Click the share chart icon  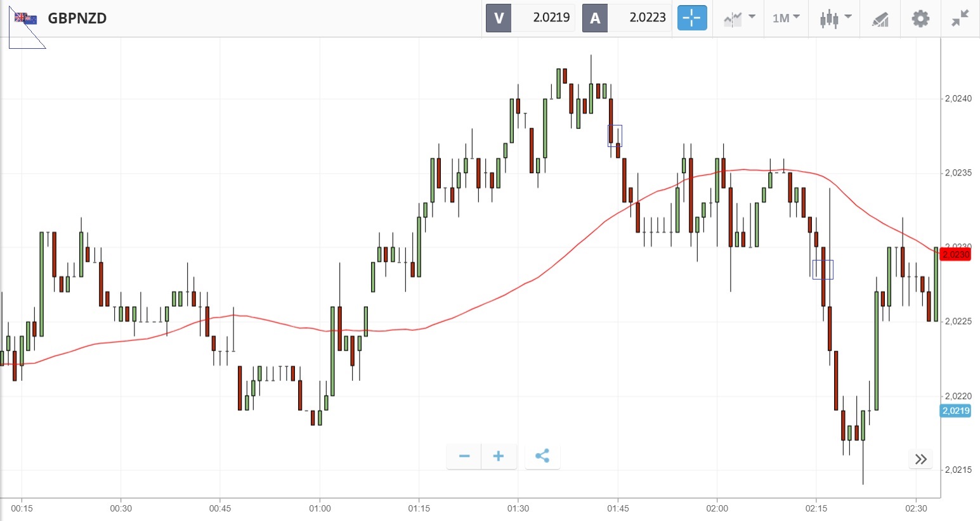pyautogui.click(x=542, y=456)
